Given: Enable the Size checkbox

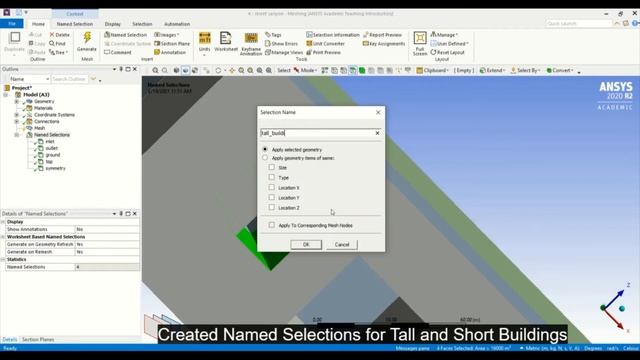Looking at the screenshot, I should click(x=271, y=167).
